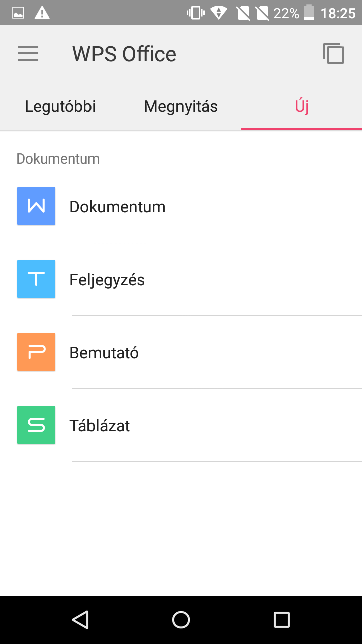The height and width of the screenshot is (644, 362).
Task: Tap the blue W Dokumentum icon
Action: [36, 206]
